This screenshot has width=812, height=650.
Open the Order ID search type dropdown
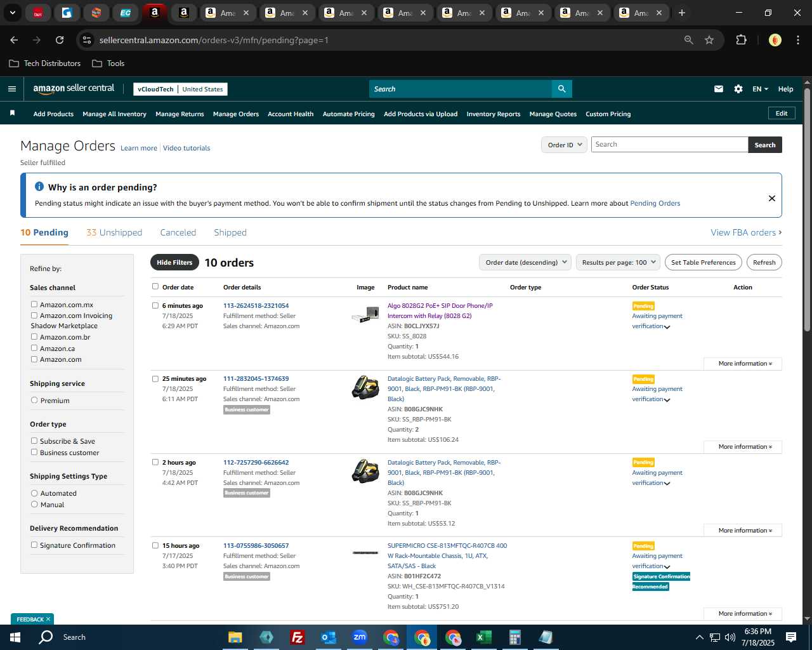pyautogui.click(x=564, y=145)
